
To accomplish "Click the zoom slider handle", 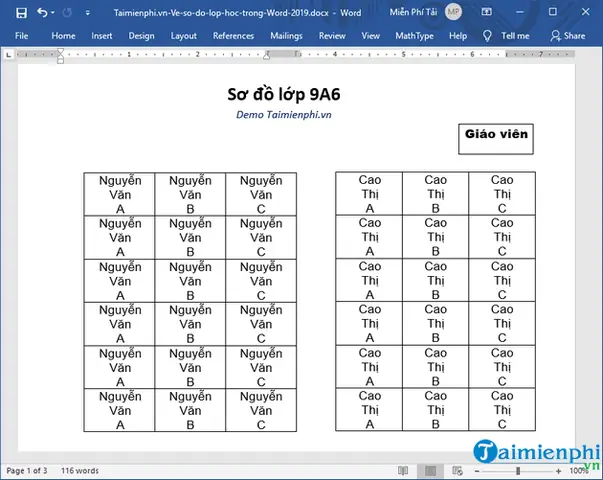I will pyautogui.click(x=518, y=471).
